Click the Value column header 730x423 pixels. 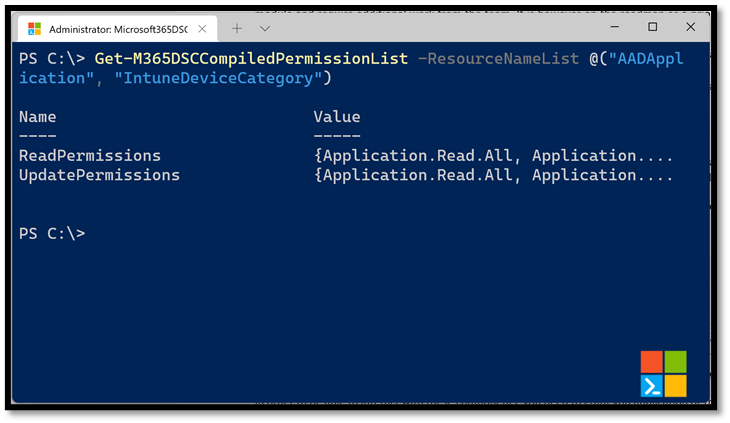[x=337, y=117]
